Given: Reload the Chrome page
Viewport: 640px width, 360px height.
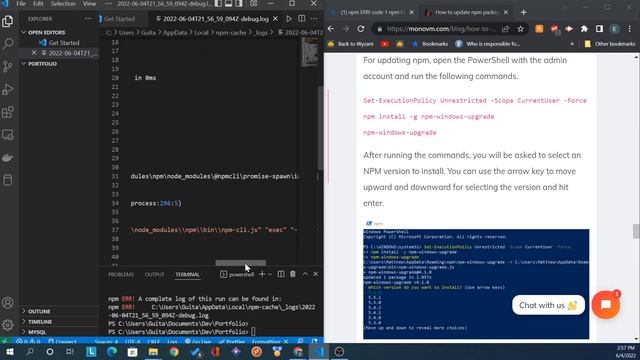Looking at the screenshot, I should click(361, 29).
